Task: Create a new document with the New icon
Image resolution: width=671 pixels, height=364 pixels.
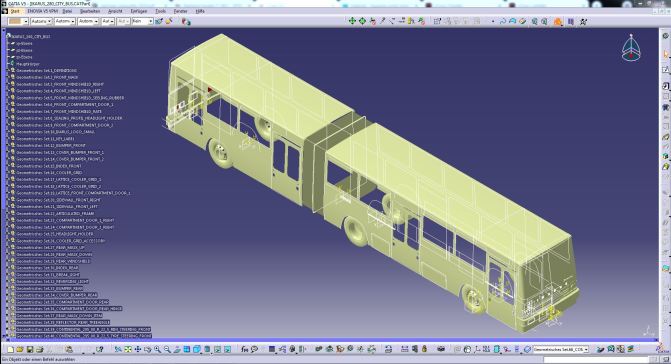Action: pyautogui.click(x=10, y=349)
